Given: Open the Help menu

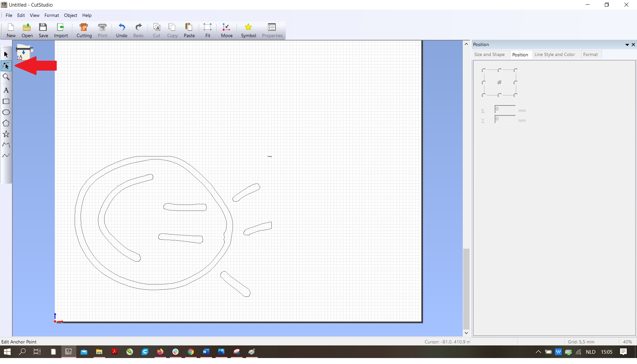Looking at the screenshot, I should pyautogui.click(x=87, y=15).
